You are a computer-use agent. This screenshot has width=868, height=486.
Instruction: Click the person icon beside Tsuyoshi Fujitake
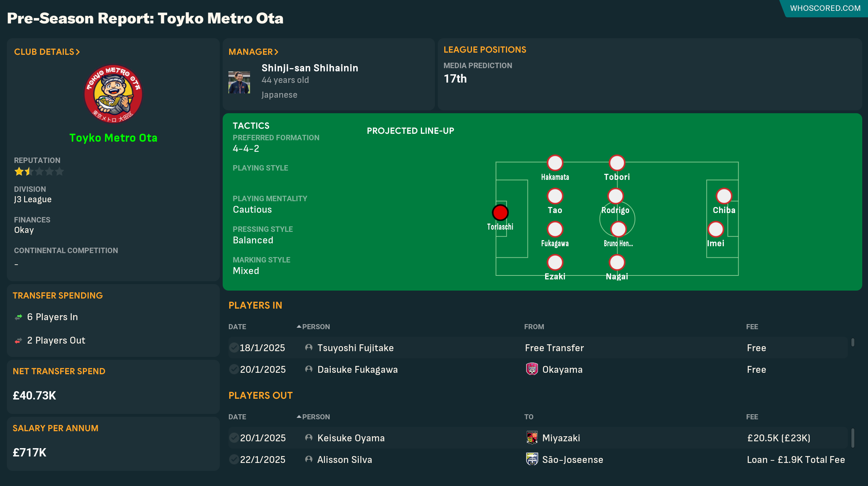308,348
